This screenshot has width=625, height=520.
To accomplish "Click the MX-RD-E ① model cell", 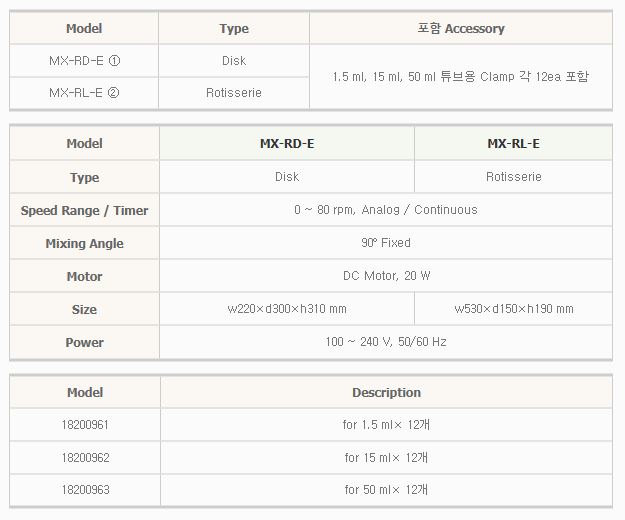I will pyautogui.click(x=85, y=61).
